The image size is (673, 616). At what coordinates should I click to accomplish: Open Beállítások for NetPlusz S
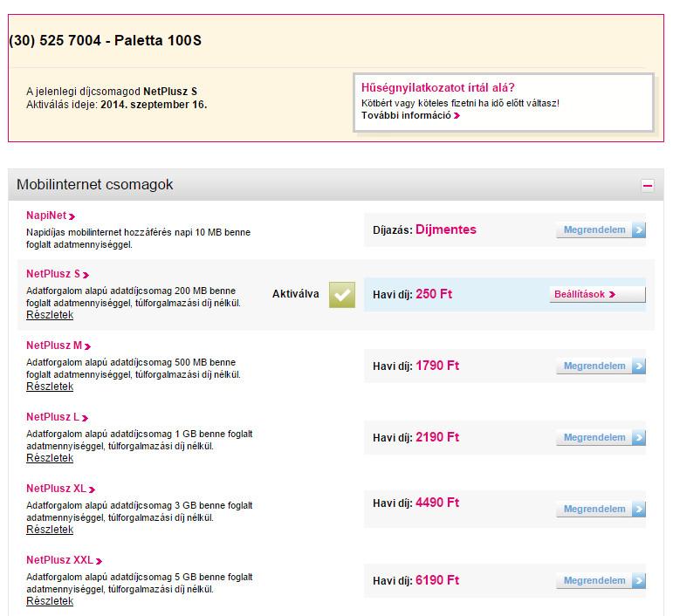coord(597,294)
